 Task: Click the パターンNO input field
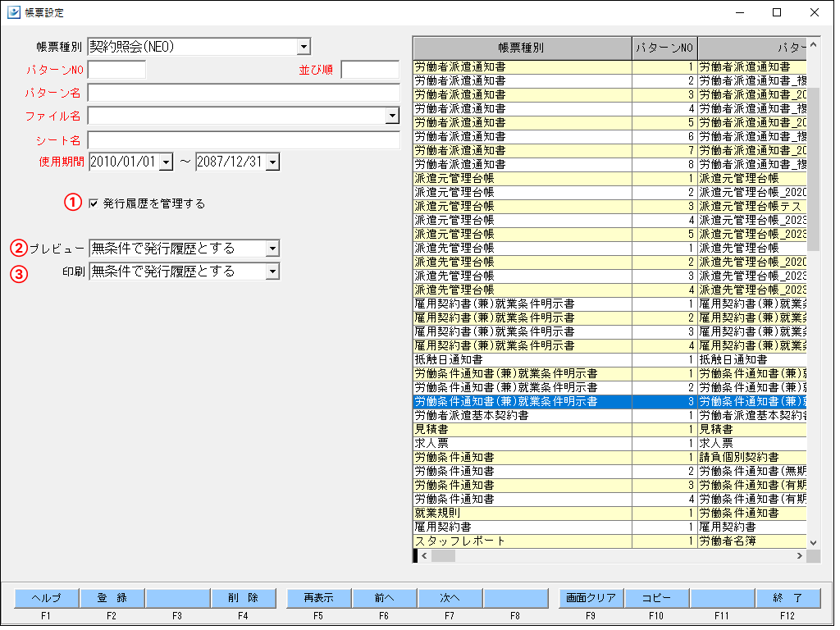(116, 70)
